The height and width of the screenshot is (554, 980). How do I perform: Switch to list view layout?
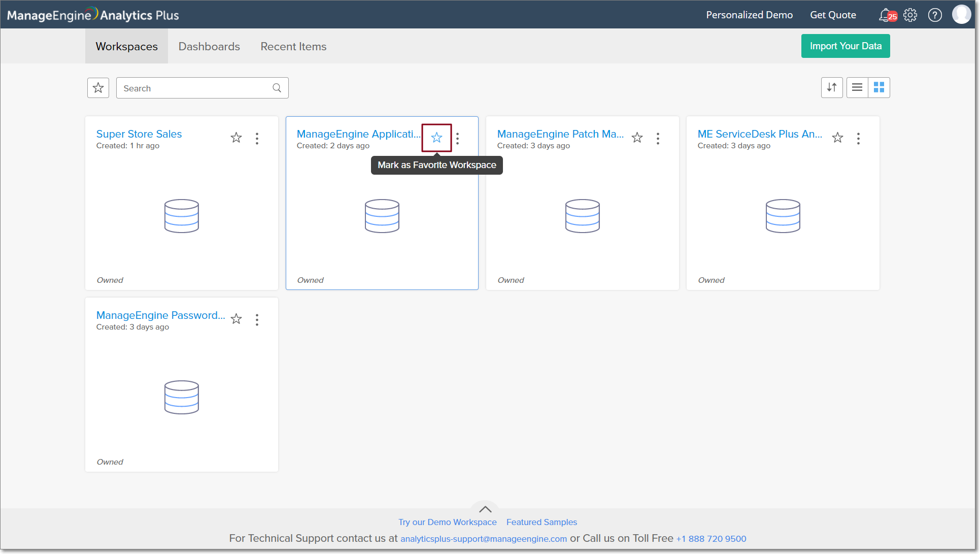point(857,87)
